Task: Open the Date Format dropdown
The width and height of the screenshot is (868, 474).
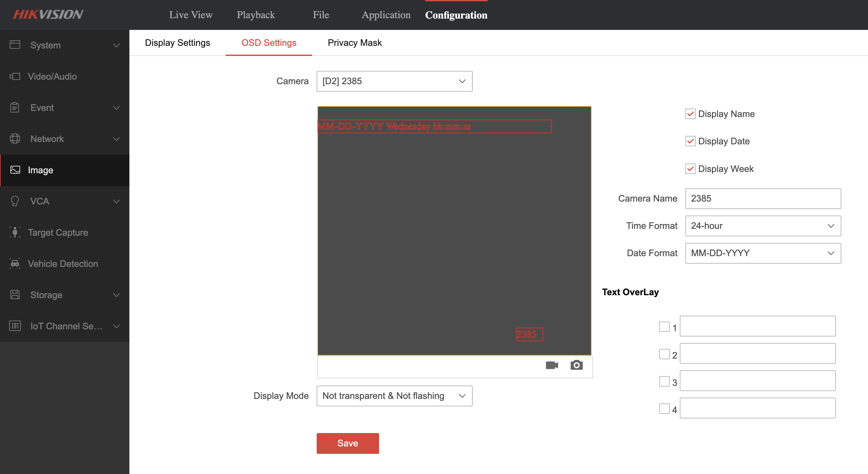Action: 763,253
